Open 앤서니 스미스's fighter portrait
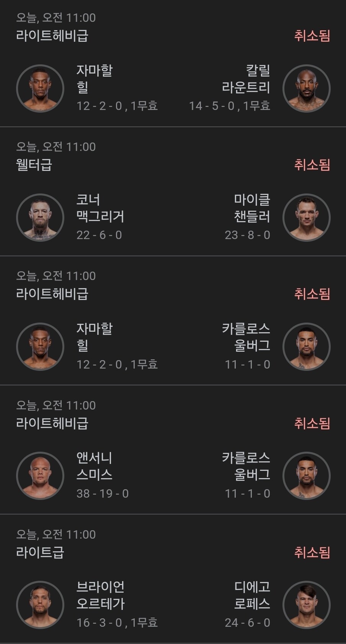Screen dimensions: 346x644 40,476
